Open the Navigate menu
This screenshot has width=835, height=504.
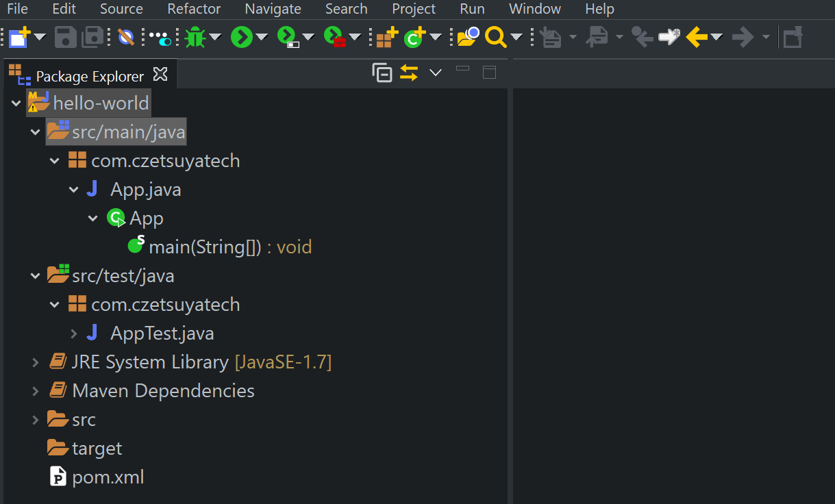pos(273,9)
